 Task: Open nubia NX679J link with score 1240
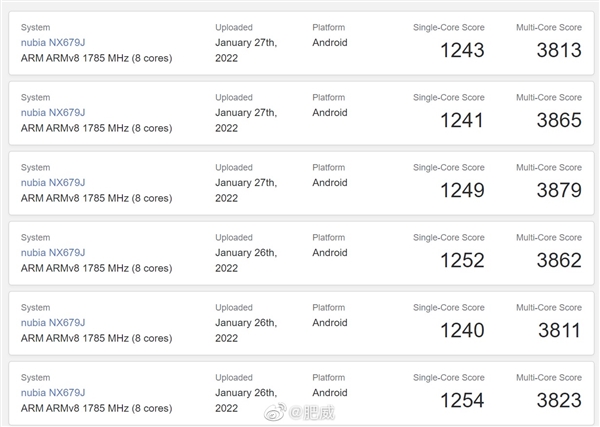(x=53, y=323)
